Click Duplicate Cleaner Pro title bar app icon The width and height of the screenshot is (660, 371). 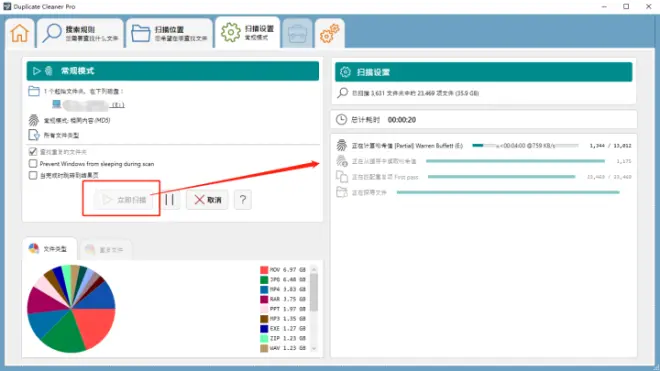pyautogui.click(x=7, y=6)
